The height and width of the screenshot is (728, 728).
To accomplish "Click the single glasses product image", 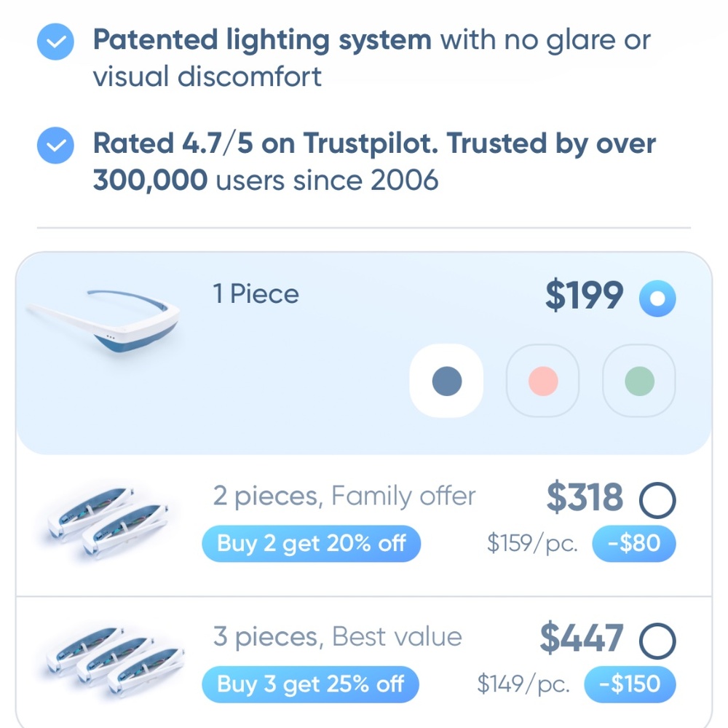I will click(x=106, y=319).
